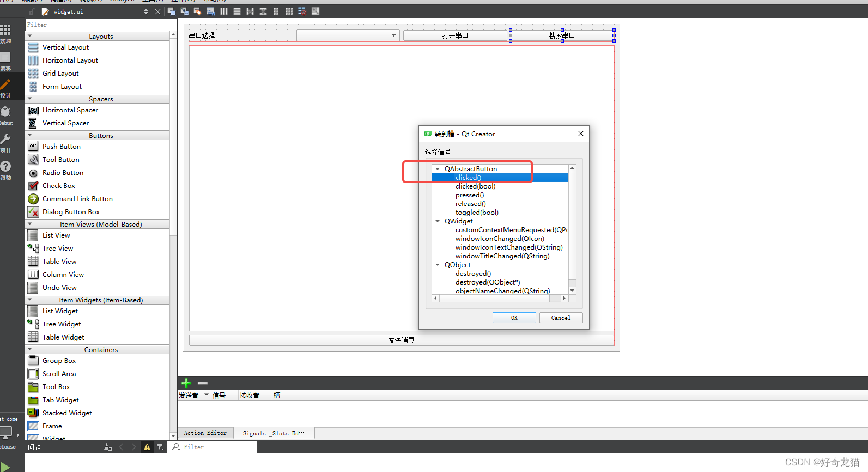868x472 pixels.
Task: Collapse the Item Views (Model-Based) category
Action: coord(29,224)
